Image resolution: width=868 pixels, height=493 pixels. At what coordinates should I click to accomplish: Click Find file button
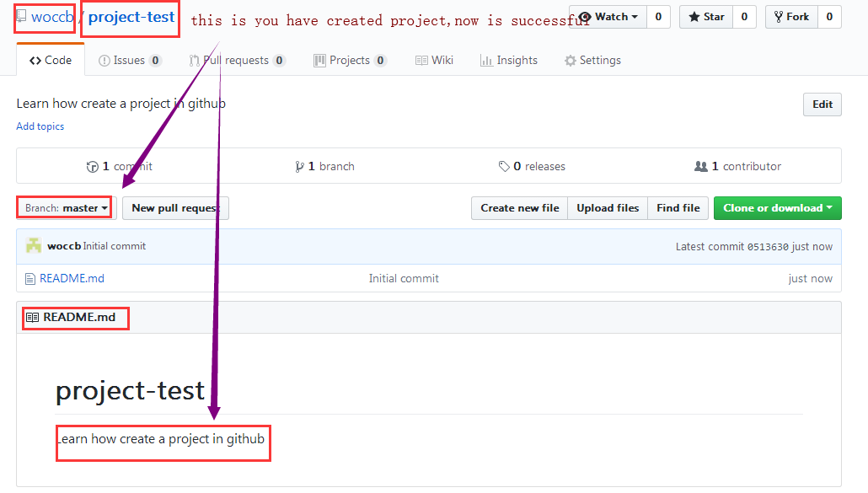pos(678,208)
